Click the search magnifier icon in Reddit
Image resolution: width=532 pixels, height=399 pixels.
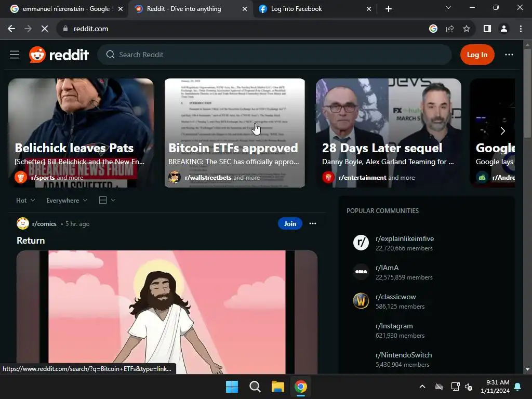coord(110,55)
